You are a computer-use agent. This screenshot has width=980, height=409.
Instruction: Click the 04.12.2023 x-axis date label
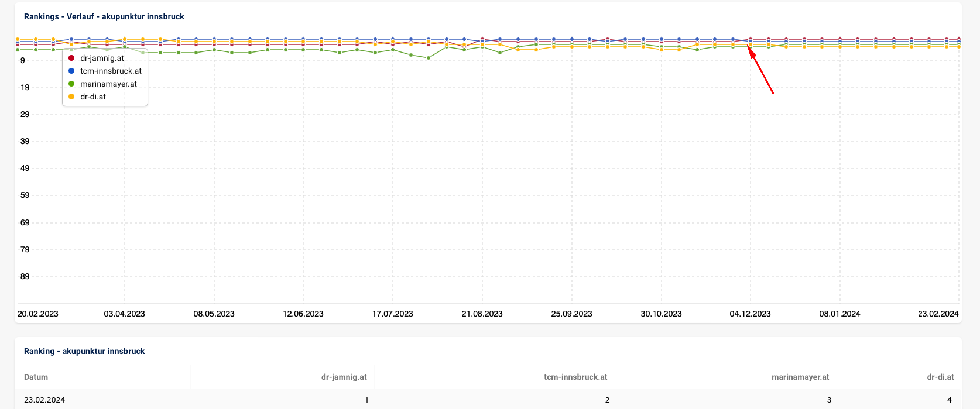coord(751,314)
